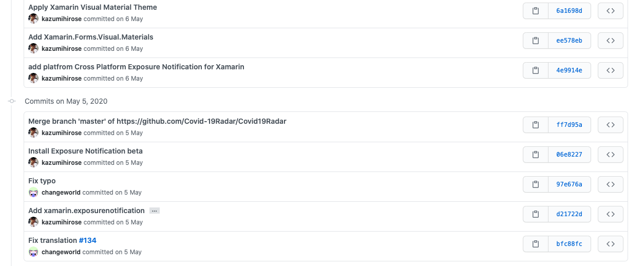Browse repository at commit 97e676a
Viewport: 644px width, 266px height.
click(x=611, y=184)
